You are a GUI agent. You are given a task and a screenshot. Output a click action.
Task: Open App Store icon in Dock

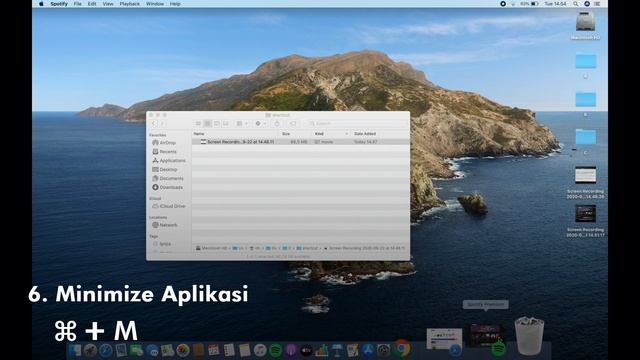368,350
